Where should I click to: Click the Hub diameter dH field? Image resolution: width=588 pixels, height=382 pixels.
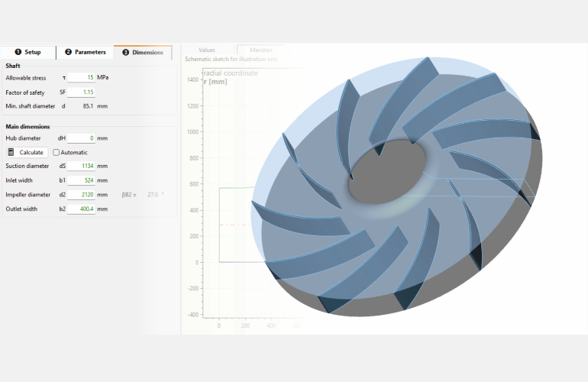pos(81,138)
